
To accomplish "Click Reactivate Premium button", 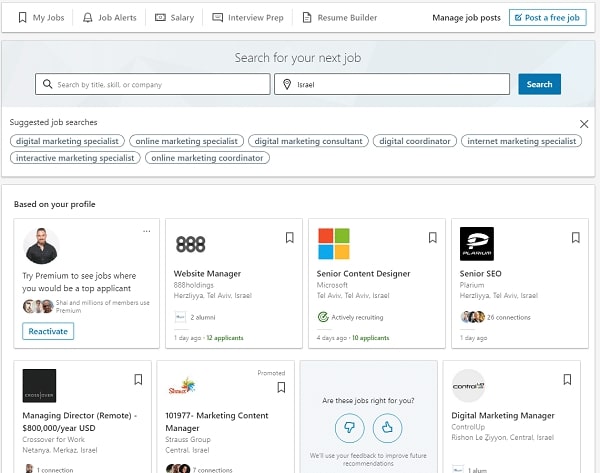I will [x=48, y=331].
